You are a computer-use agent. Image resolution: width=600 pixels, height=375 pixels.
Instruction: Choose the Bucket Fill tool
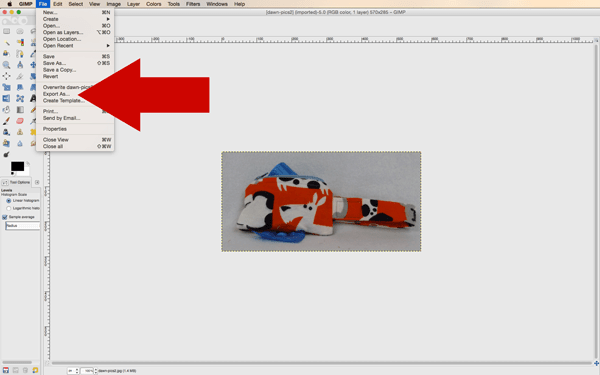coord(7,109)
